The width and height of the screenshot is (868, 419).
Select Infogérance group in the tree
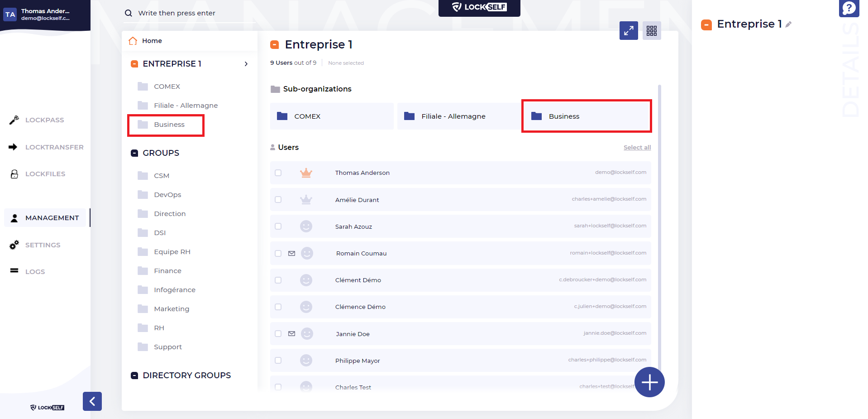coord(175,290)
